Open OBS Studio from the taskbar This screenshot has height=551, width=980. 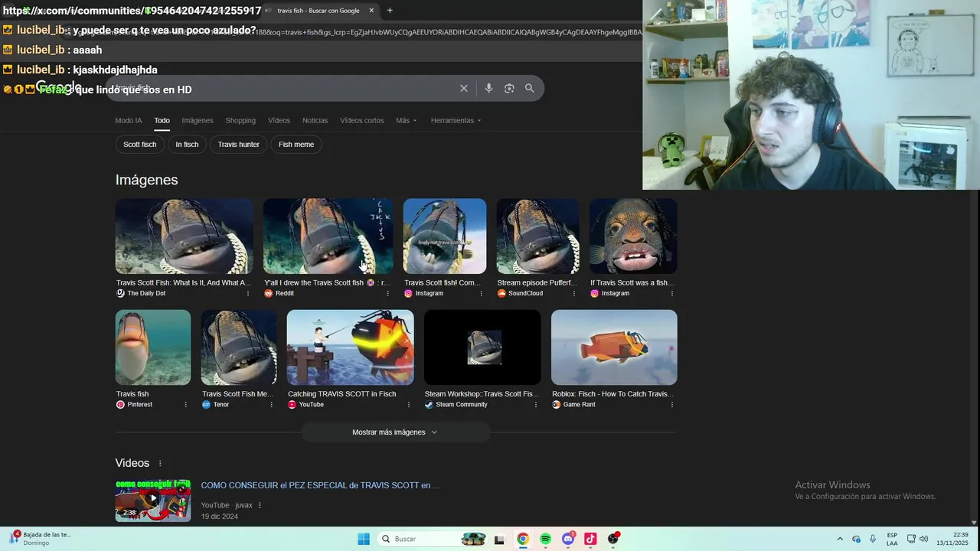612,539
